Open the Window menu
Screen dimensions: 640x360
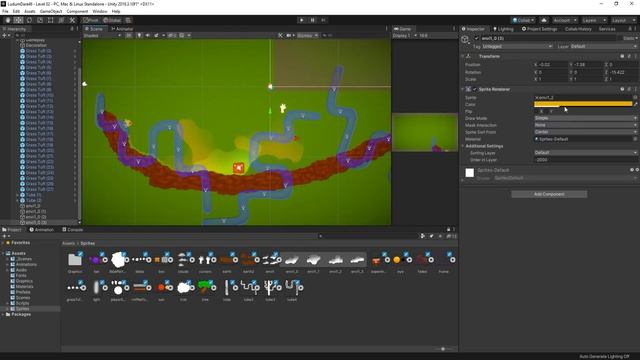tap(100, 11)
